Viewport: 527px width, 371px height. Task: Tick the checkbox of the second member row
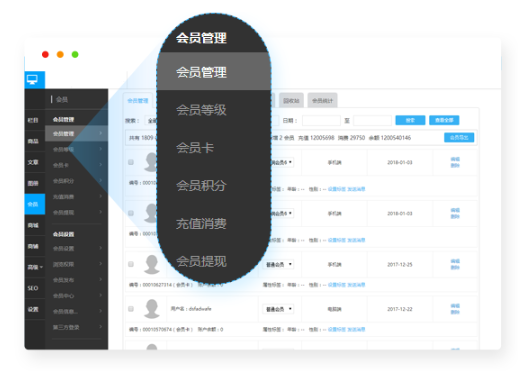131,213
